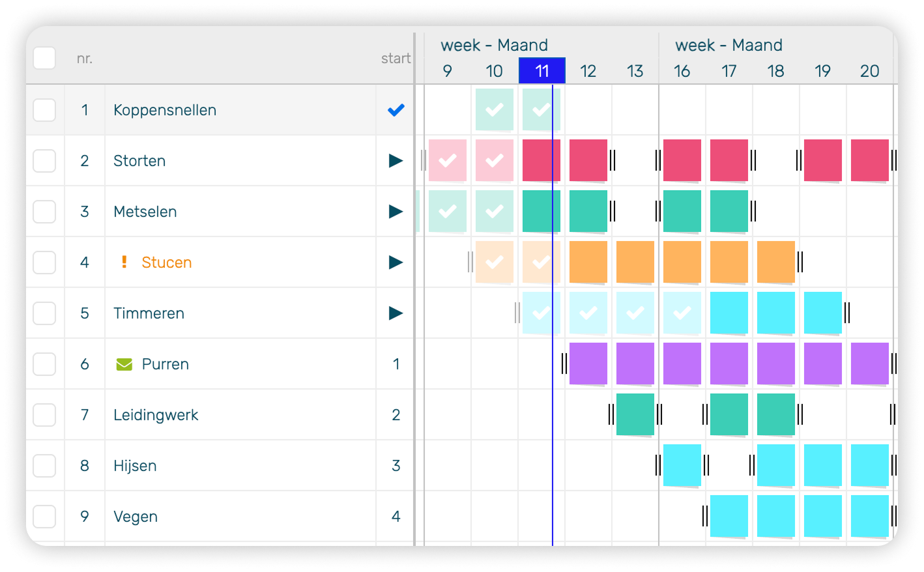The height and width of the screenshot is (572, 924).
Task: Open the green envelope icon beside Purren
Action: click(x=124, y=364)
